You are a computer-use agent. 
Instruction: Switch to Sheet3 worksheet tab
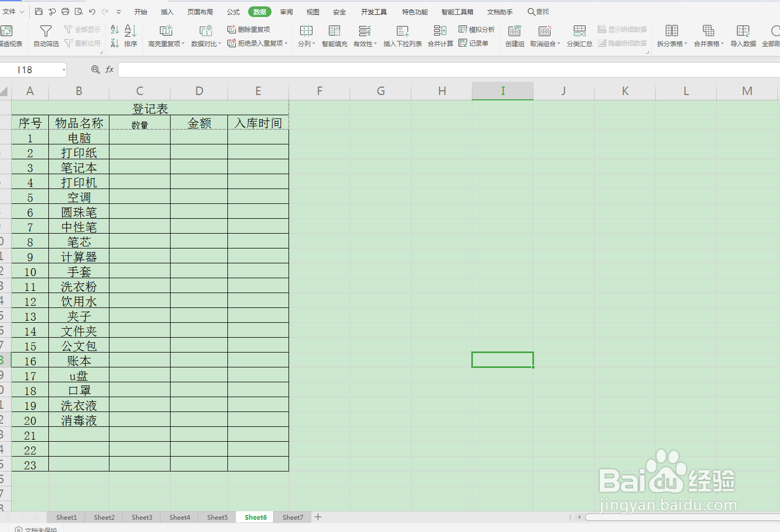141,517
